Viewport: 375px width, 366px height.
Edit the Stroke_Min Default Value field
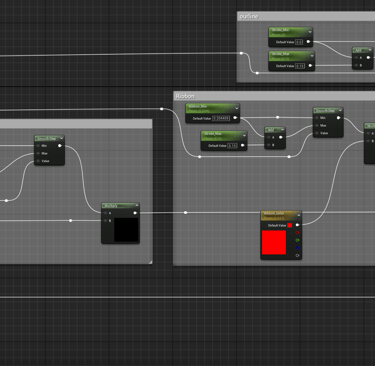pyautogui.click(x=299, y=42)
